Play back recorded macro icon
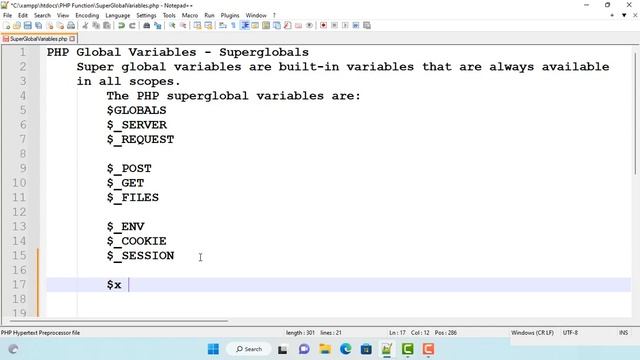The image size is (640, 360). pos(345,25)
